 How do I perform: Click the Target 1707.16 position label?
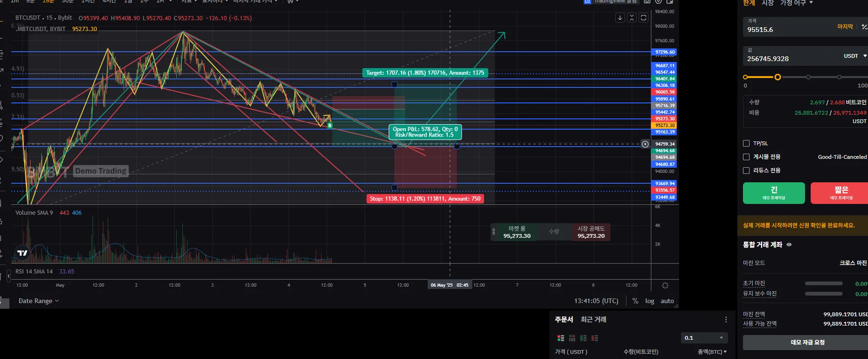pos(425,73)
